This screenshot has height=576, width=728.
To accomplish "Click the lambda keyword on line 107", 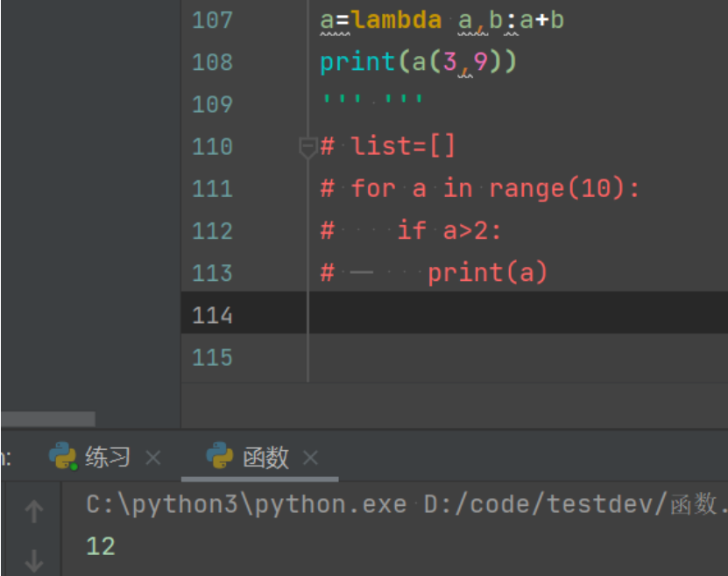I will (397, 19).
